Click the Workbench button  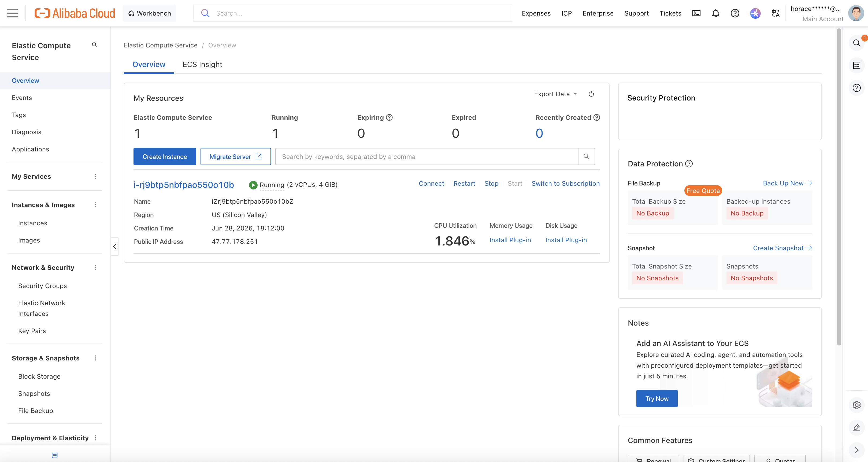pos(150,13)
